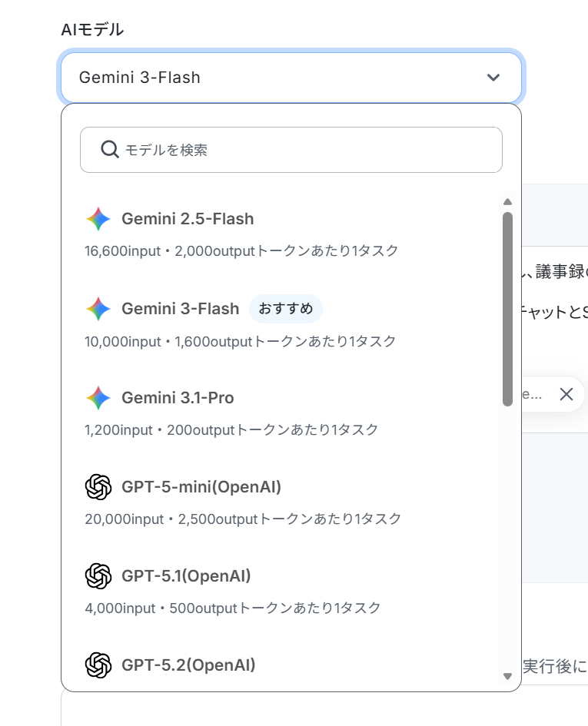The width and height of the screenshot is (588, 726).
Task: Click the GPT-5.1 OpenAI logo icon
Action: (98, 576)
